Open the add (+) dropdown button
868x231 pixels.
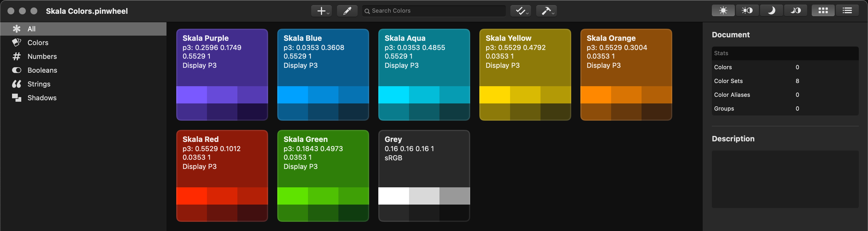[321, 11]
